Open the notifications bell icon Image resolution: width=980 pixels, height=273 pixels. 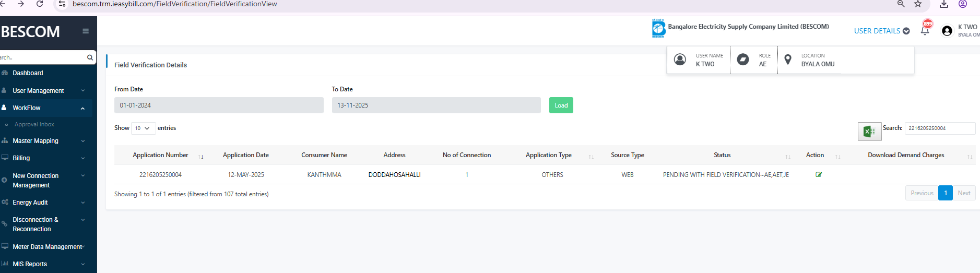(925, 31)
